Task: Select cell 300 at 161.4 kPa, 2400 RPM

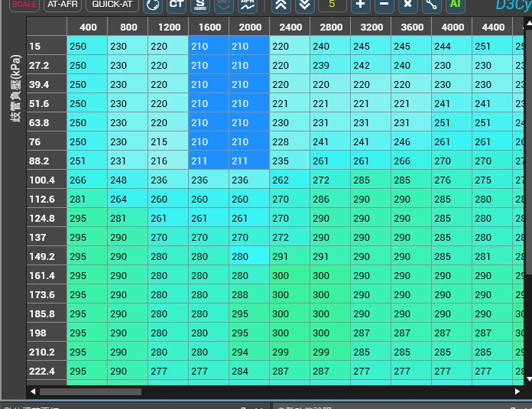Action: (x=290, y=275)
